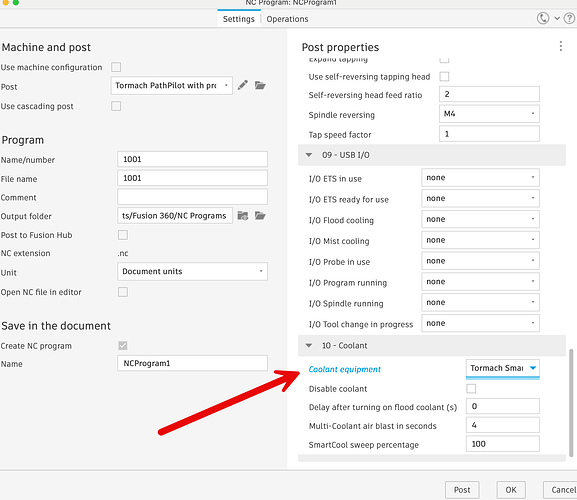The height and width of the screenshot is (500, 577).
Task: Check the Disable coolant checkbox
Action: [471, 389]
